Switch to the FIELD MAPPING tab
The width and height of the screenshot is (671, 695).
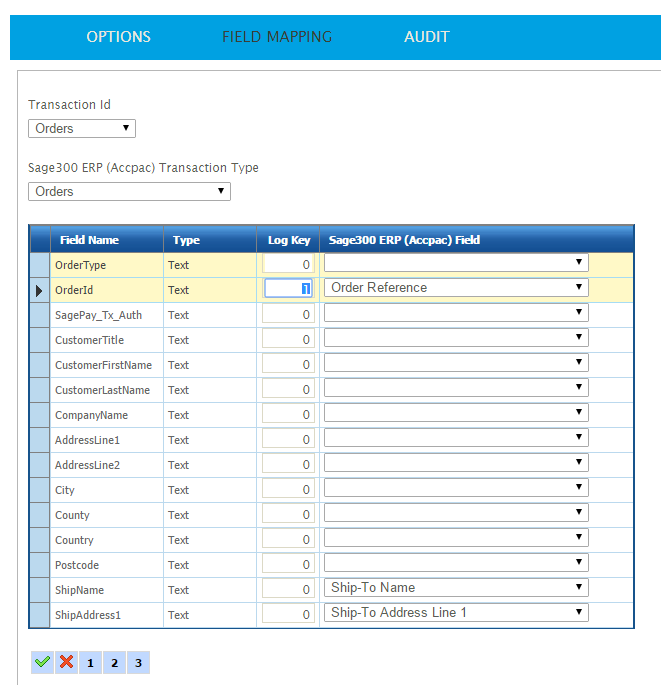pos(277,37)
